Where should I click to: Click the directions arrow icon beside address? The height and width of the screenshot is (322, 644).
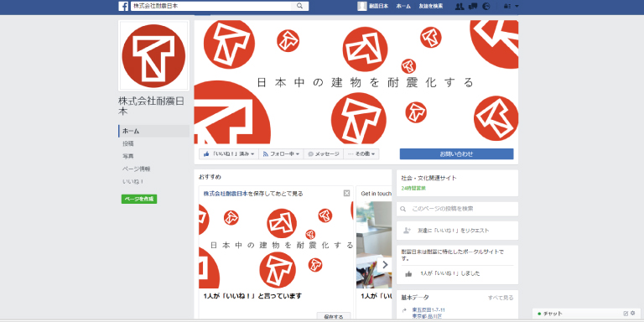(x=405, y=310)
